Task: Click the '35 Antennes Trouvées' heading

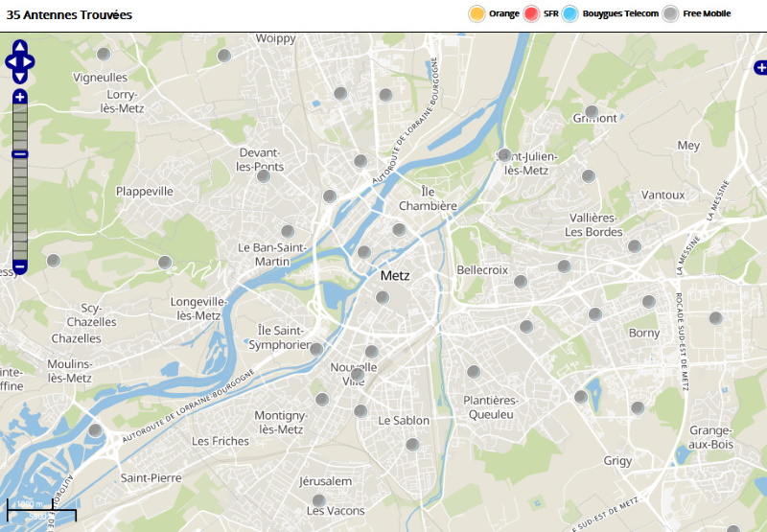Action: pos(69,15)
